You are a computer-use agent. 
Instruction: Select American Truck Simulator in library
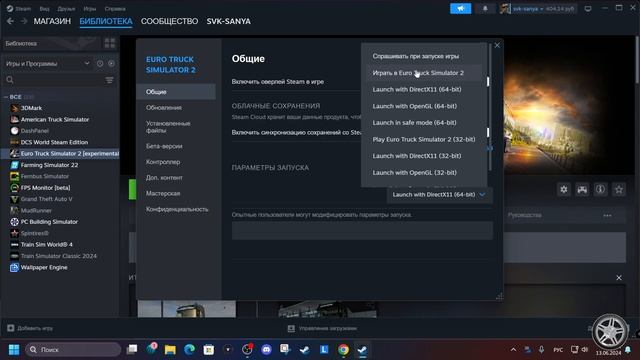pyautogui.click(x=55, y=120)
